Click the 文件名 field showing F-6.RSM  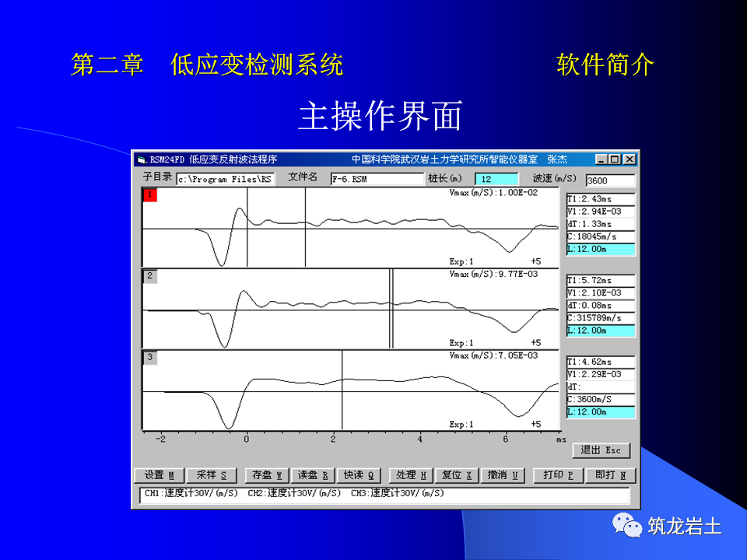point(377,179)
